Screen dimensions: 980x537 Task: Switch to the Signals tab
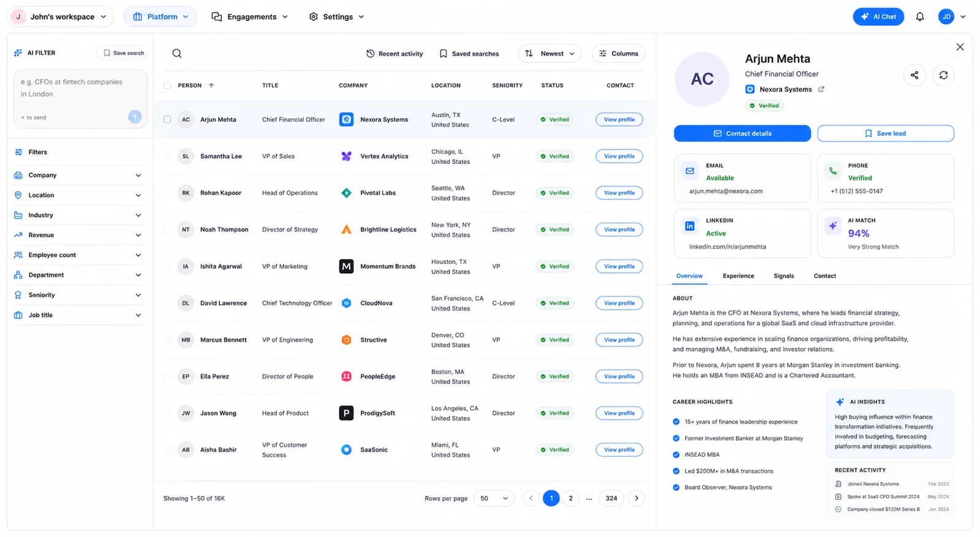click(x=783, y=276)
